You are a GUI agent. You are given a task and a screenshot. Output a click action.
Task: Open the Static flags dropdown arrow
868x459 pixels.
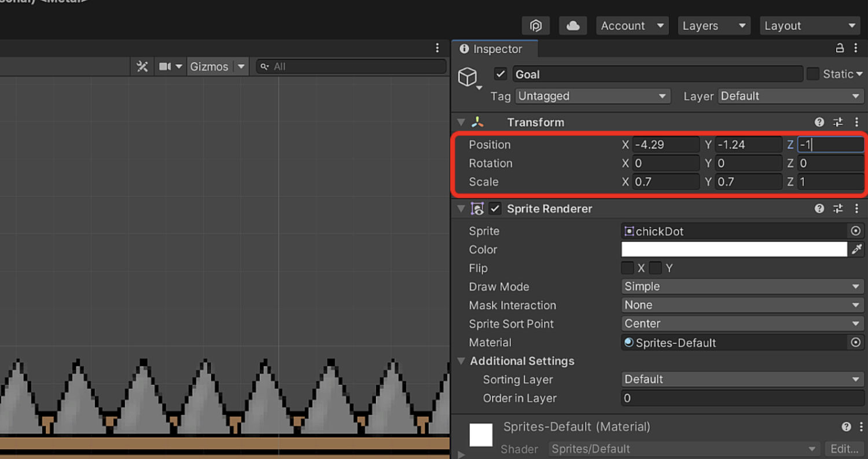(859, 74)
